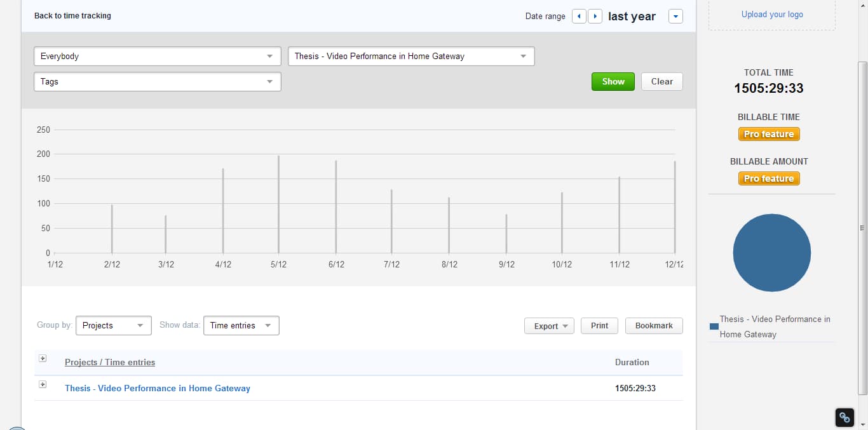The width and height of the screenshot is (868, 430).
Task: Print the report
Action: pos(599,326)
